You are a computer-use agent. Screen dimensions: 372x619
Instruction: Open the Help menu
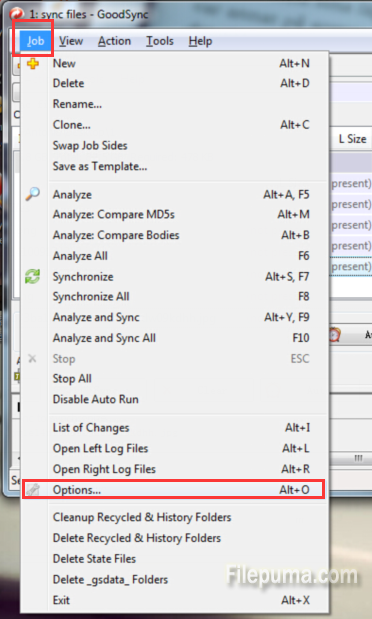point(200,41)
